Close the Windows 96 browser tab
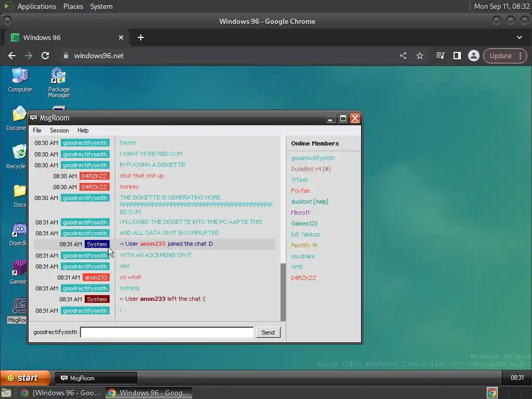The image size is (532, 399). pyautogui.click(x=121, y=37)
